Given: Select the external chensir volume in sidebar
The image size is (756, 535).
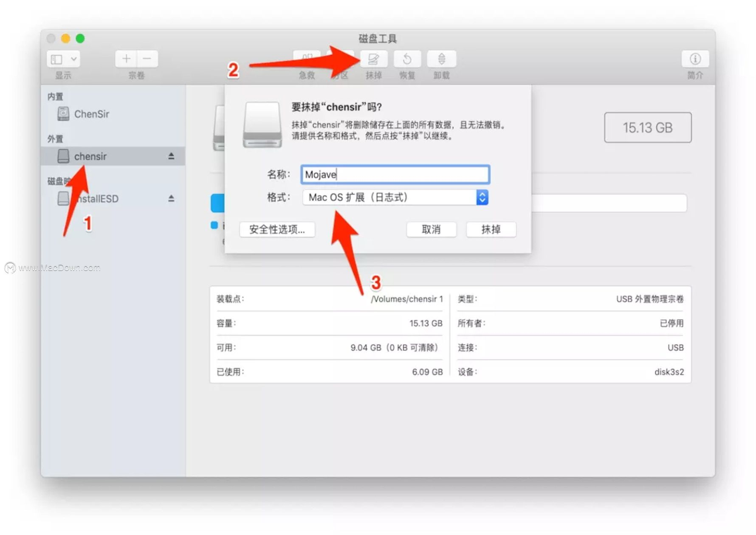Looking at the screenshot, I should click(x=113, y=156).
